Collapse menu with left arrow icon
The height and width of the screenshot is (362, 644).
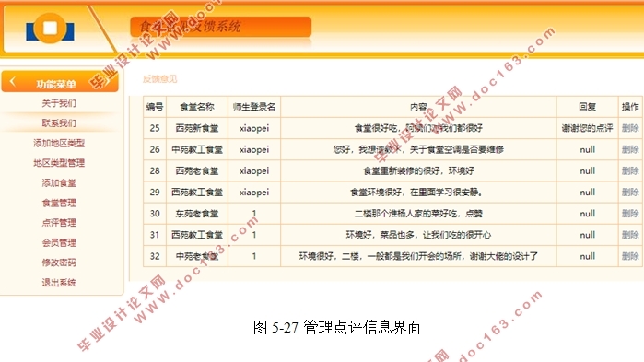(13, 82)
